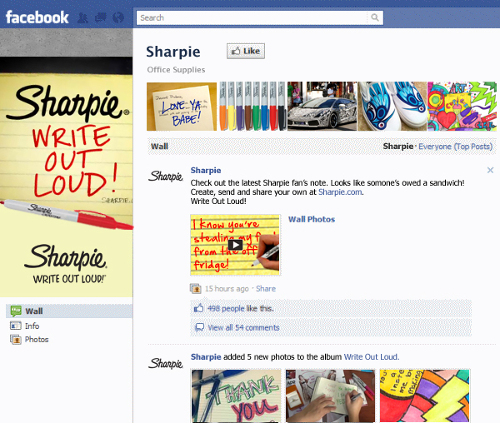Click the comment bubble icon

pyautogui.click(x=199, y=327)
